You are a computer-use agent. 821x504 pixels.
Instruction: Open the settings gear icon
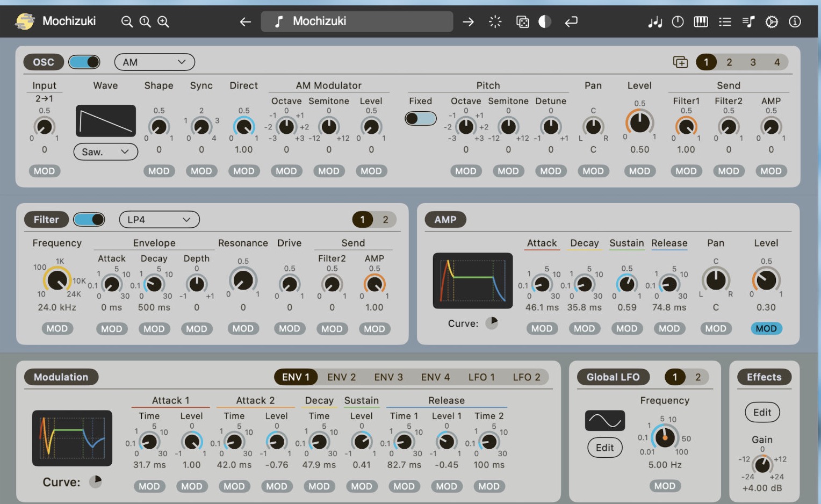772,21
